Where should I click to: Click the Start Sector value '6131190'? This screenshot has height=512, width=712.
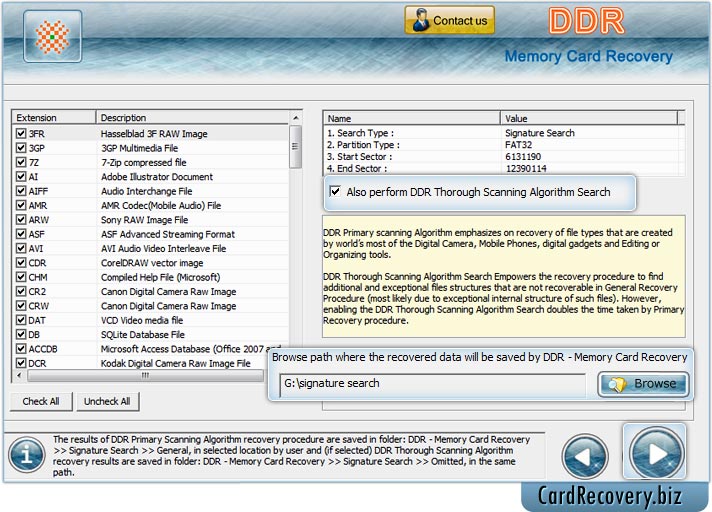click(x=523, y=157)
